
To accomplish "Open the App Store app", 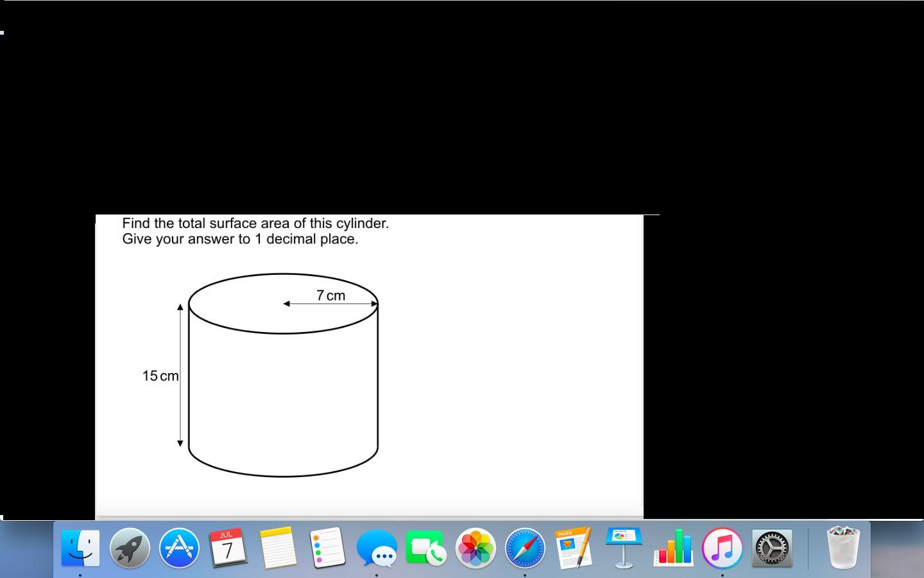I will click(x=179, y=548).
